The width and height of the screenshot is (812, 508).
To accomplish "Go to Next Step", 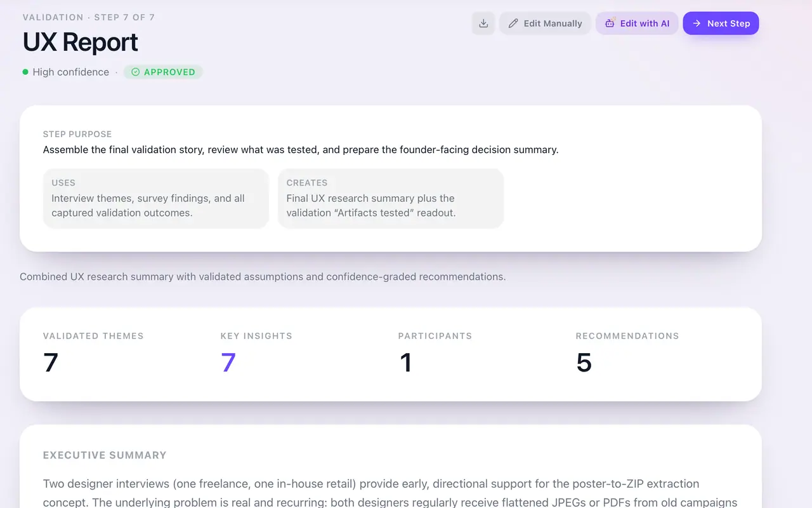I will tap(721, 23).
